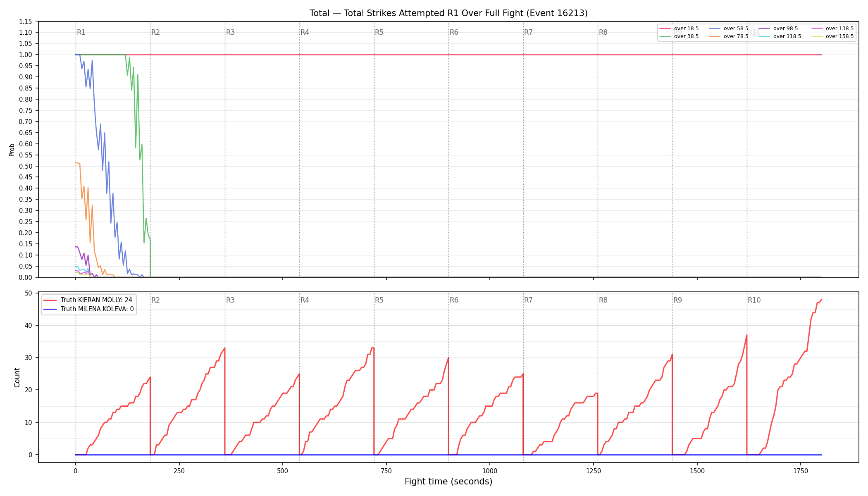Click the cyan line sample for over 118.5
The width and height of the screenshot is (868, 496).
point(764,36)
